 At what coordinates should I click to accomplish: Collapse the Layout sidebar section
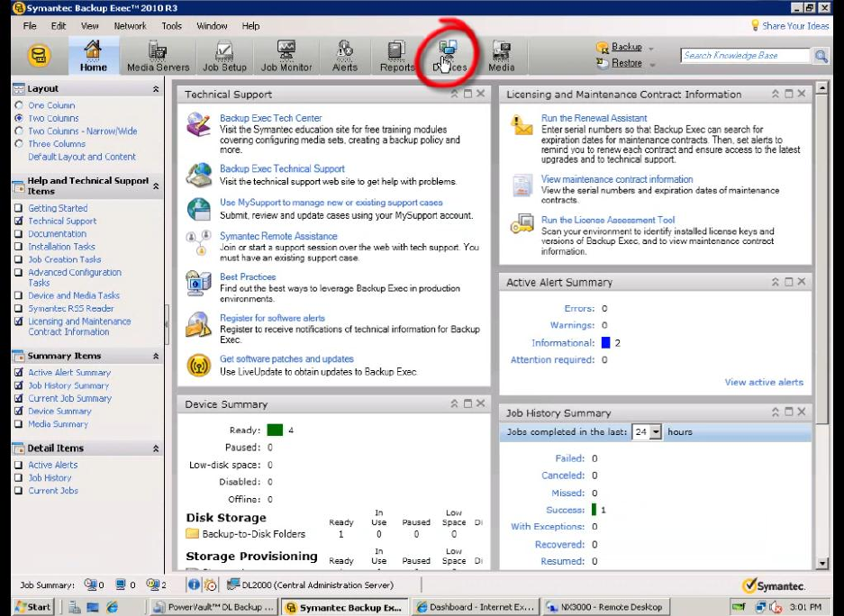(x=156, y=89)
